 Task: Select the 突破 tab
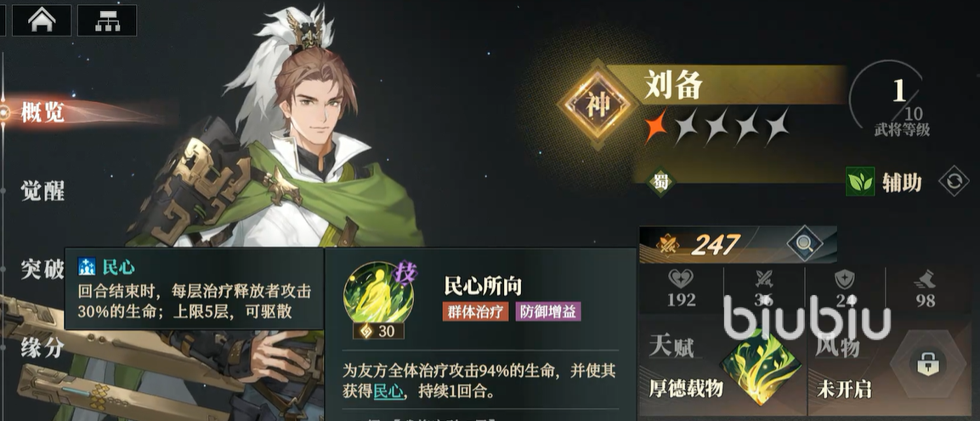point(42,270)
